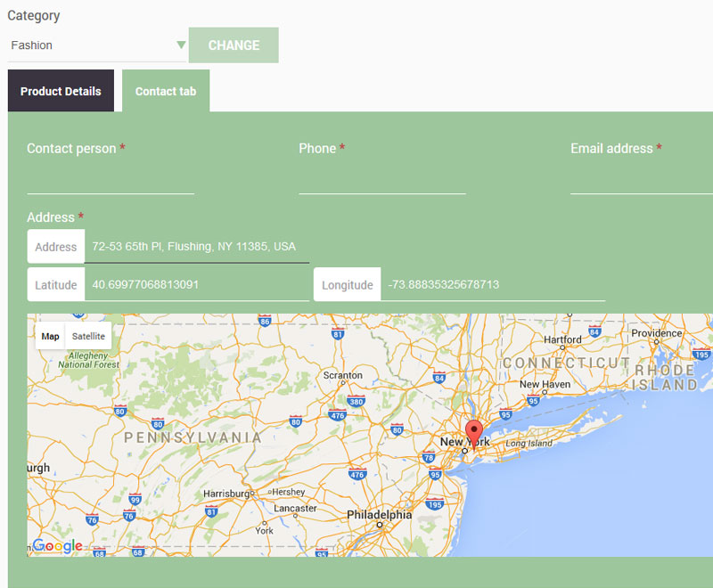The image size is (713, 588).
Task: Open the Fashion category select box
Action: pyautogui.click(x=94, y=45)
